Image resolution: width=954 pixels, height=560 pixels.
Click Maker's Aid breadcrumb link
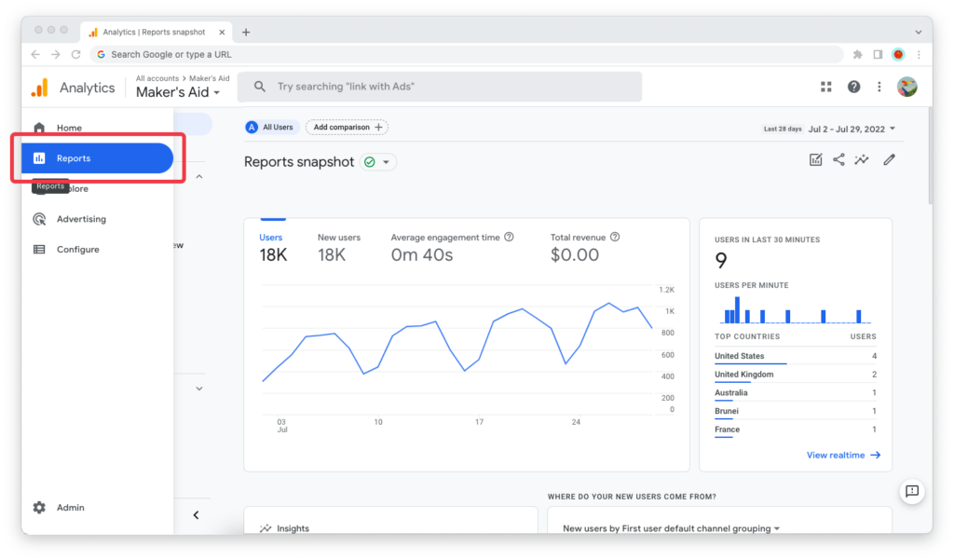pyautogui.click(x=210, y=78)
